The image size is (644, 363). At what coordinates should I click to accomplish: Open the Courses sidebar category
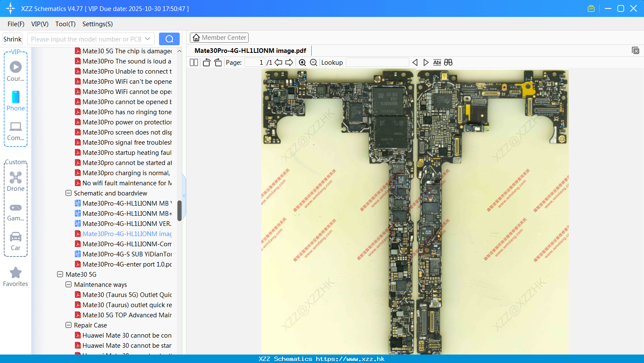[x=16, y=71]
